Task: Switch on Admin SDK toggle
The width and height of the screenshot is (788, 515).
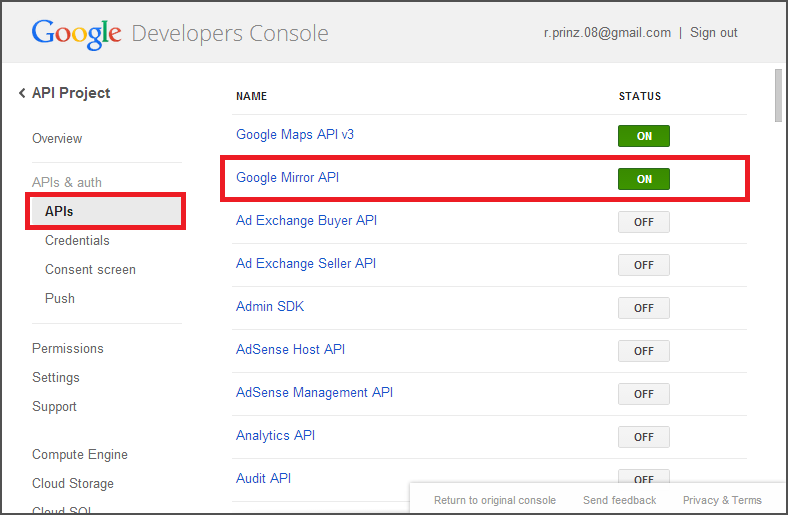Action: pyautogui.click(x=644, y=308)
